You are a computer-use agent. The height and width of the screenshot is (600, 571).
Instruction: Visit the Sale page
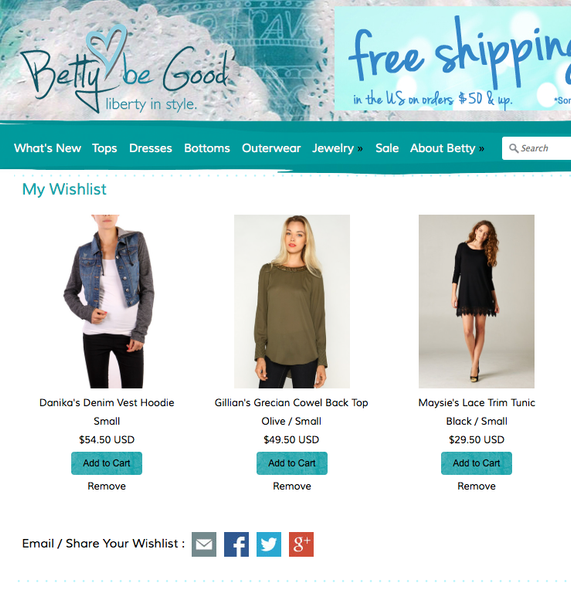coord(387,148)
